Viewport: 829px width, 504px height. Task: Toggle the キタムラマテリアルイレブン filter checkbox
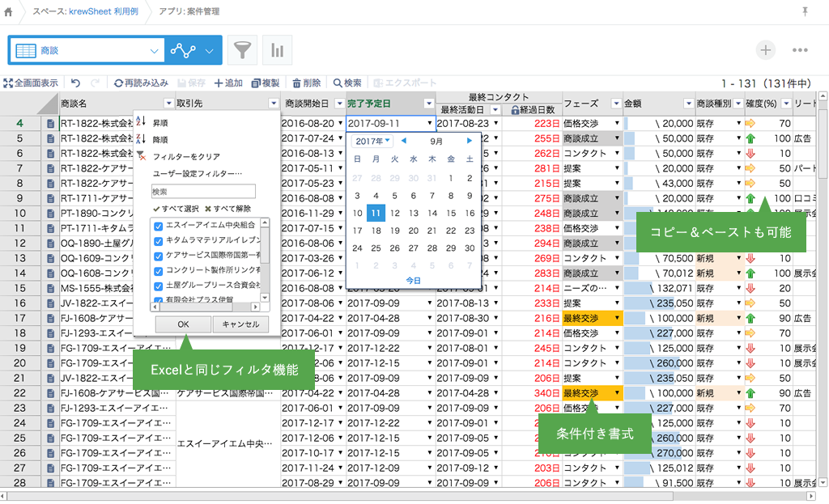tap(158, 241)
